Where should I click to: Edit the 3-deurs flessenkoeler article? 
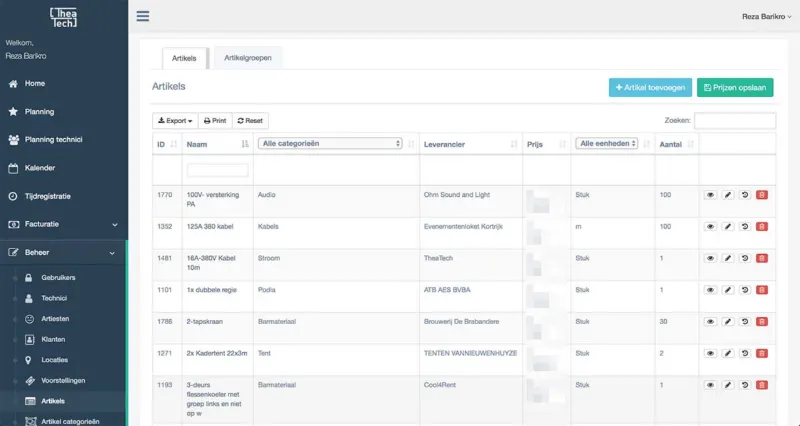click(x=728, y=385)
